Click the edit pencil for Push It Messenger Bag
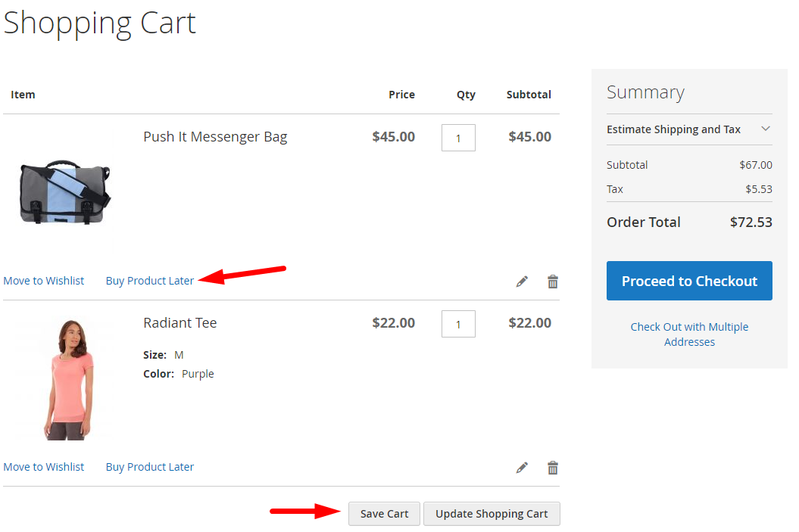The height and width of the screenshot is (532, 799). [522, 282]
